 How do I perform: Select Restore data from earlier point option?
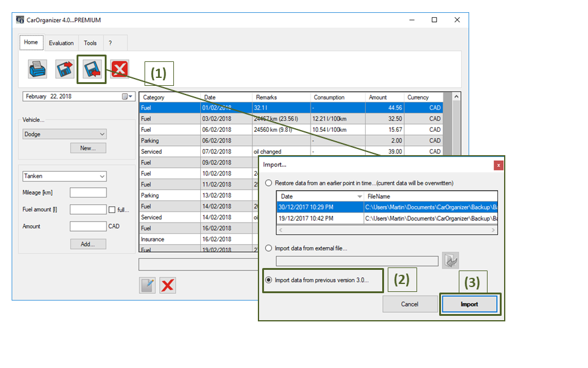point(269,183)
